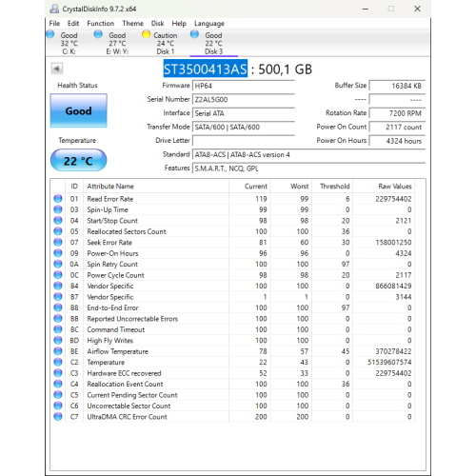The image size is (476, 476).
Task: Click the Raw Values column header
Action: [384, 186]
